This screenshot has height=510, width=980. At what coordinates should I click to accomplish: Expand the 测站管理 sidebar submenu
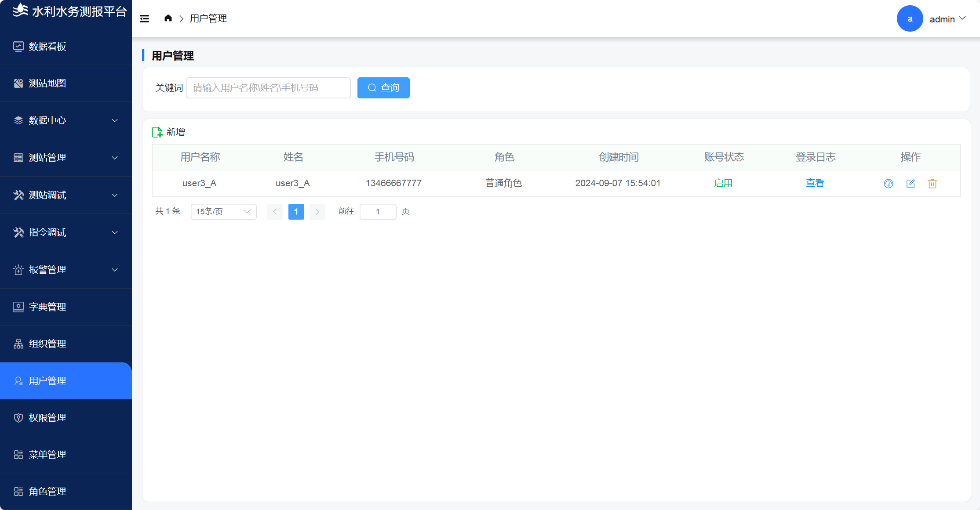[x=115, y=158]
